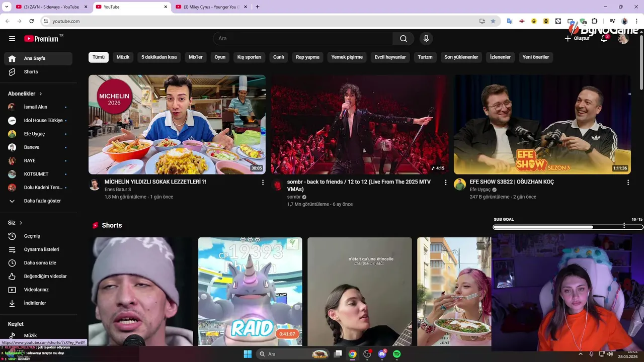The image size is (644, 362).
Task: Open the Windows Start menu
Action: point(248,354)
